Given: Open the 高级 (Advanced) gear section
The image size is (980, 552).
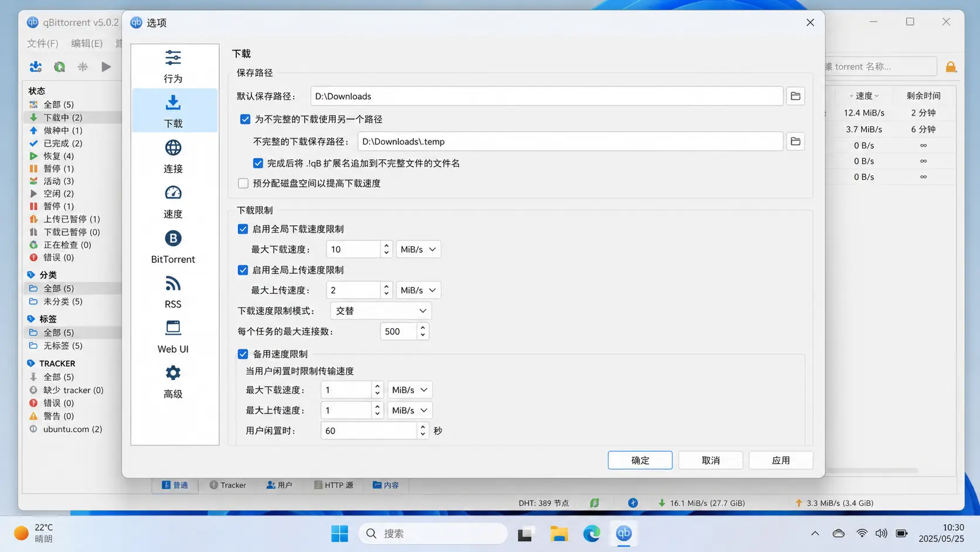Looking at the screenshot, I should click(173, 381).
